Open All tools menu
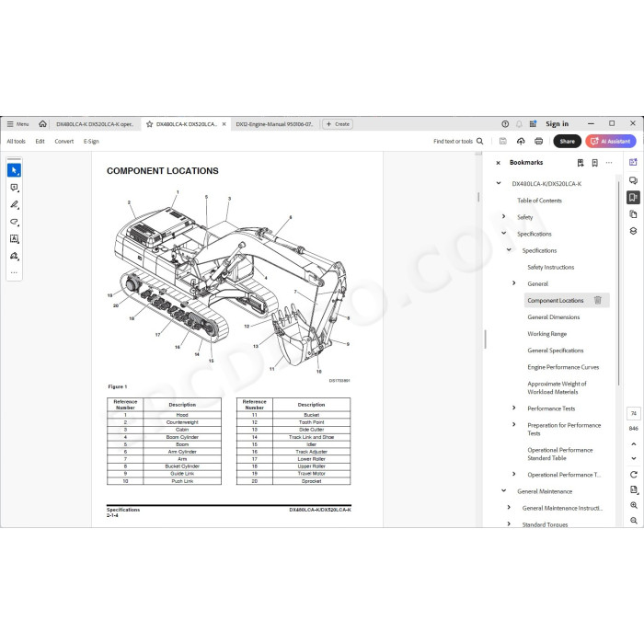 tap(16, 142)
